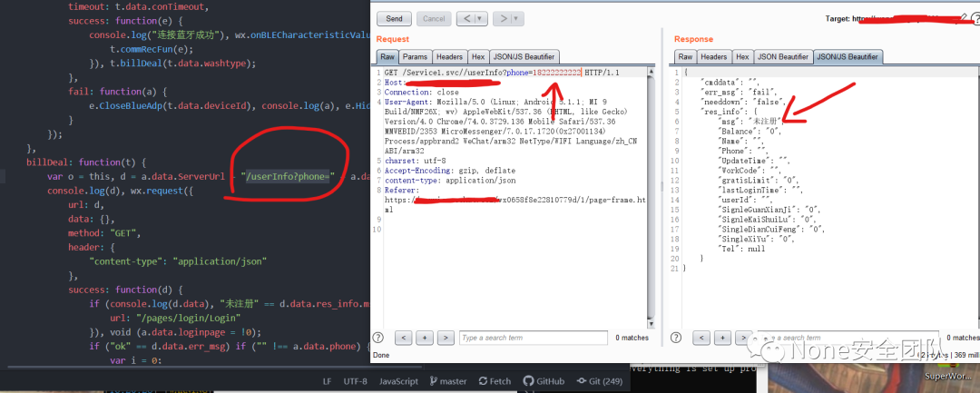Viewport: 980px width, 393px height.
Task: Click 'Connection: close' header line
Action: (421, 93)
